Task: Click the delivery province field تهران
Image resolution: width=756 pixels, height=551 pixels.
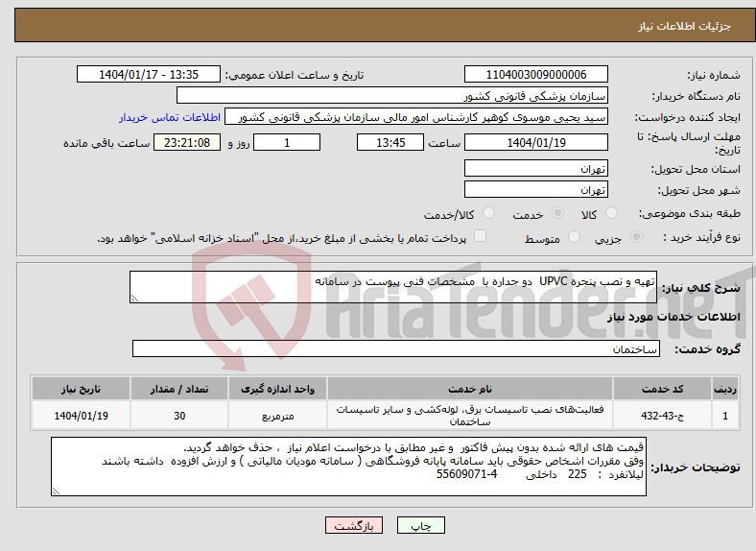Action: tap(535, 168)
